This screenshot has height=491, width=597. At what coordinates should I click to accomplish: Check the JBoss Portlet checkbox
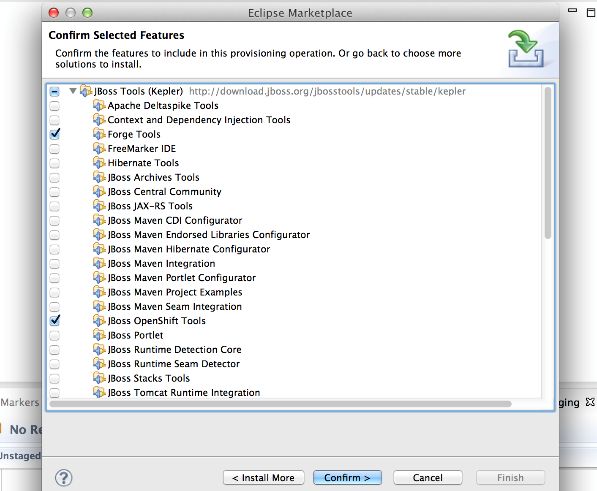(54, 335)
